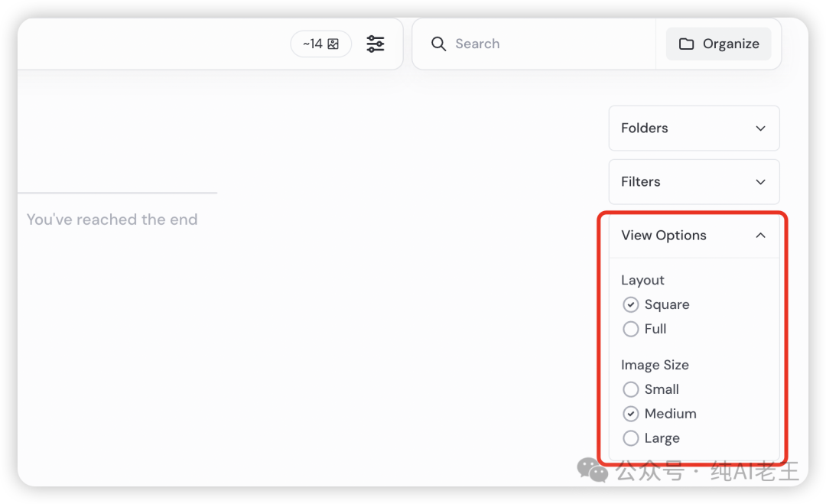
Task: Click the View Options up chevron
Action: (760, 236)
